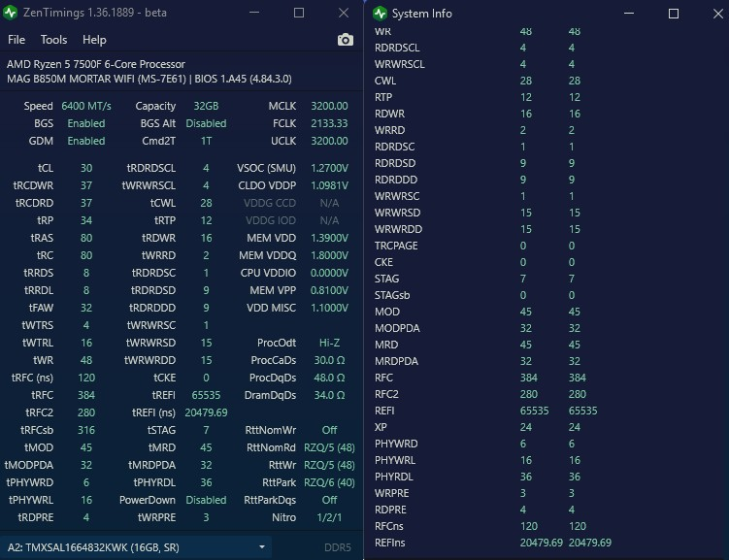
Task: Open the File menu
Action: click(17, 40)
